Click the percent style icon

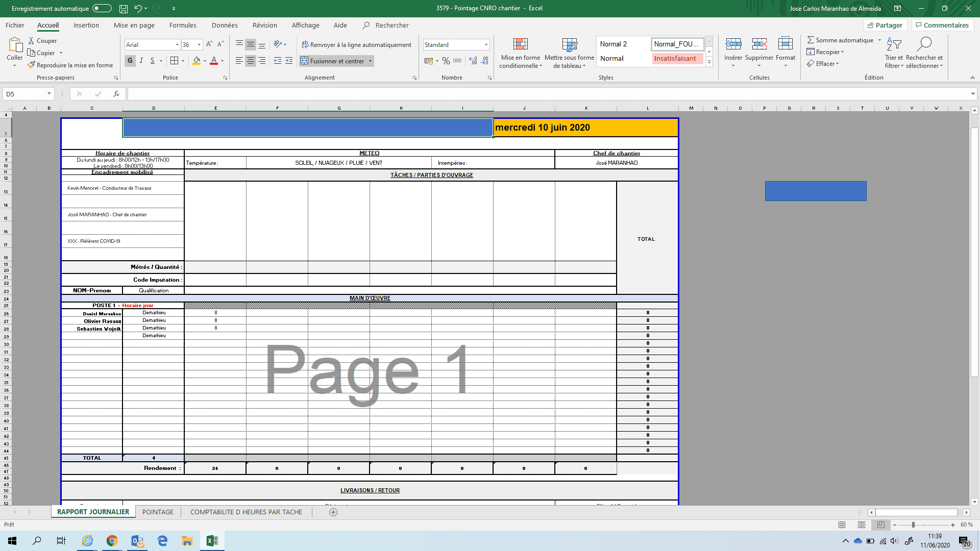[446, 61]
